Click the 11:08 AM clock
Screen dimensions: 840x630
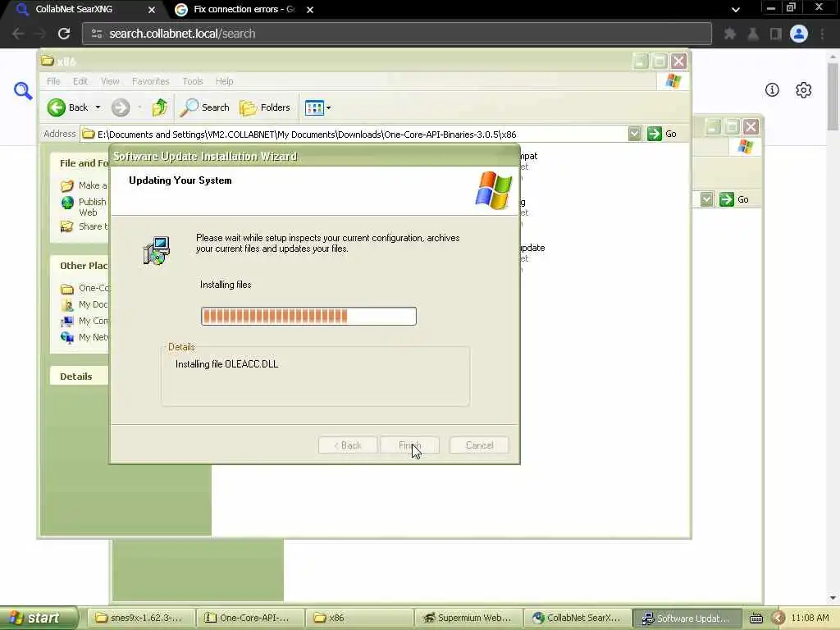(x=810, y=619)
